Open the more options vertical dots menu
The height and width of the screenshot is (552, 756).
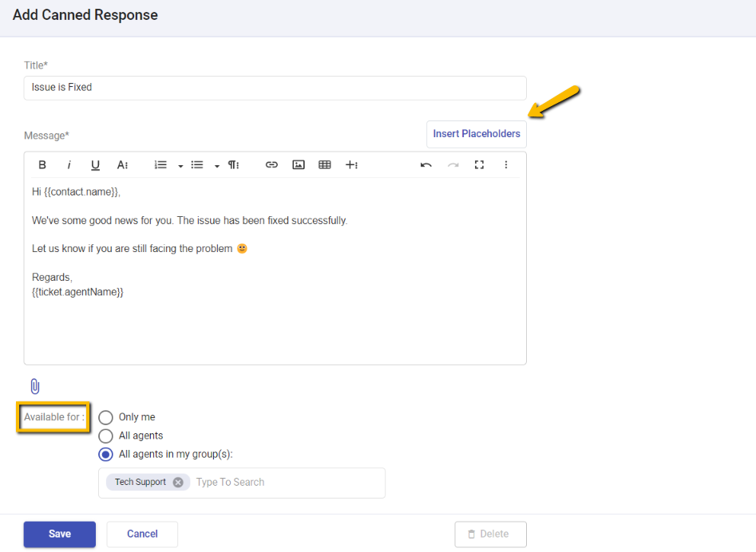pos(506,165)
